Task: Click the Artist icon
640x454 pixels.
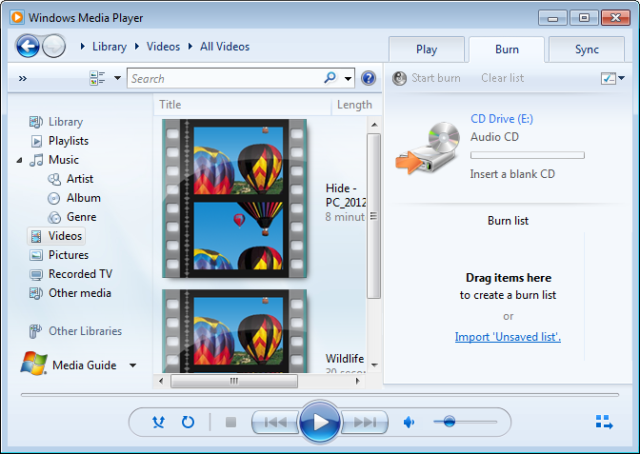Action: (x=54, y=179)
